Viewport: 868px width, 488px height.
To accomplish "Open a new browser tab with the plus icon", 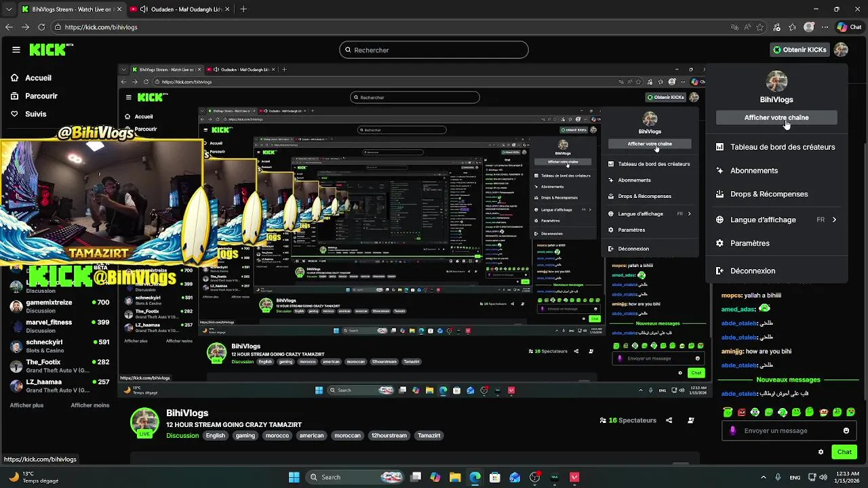I will 243,9.
